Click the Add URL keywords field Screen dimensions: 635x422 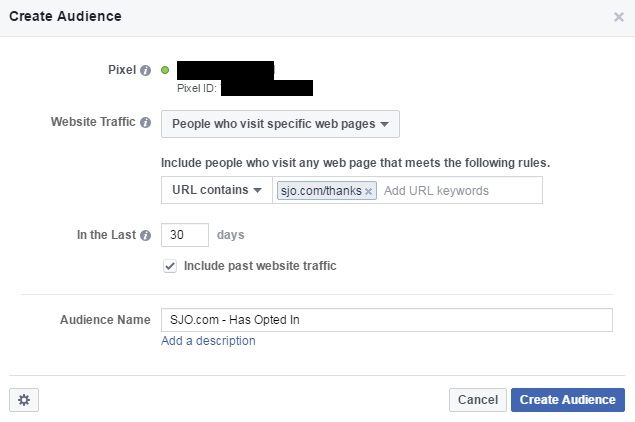[x=460, y=190]
